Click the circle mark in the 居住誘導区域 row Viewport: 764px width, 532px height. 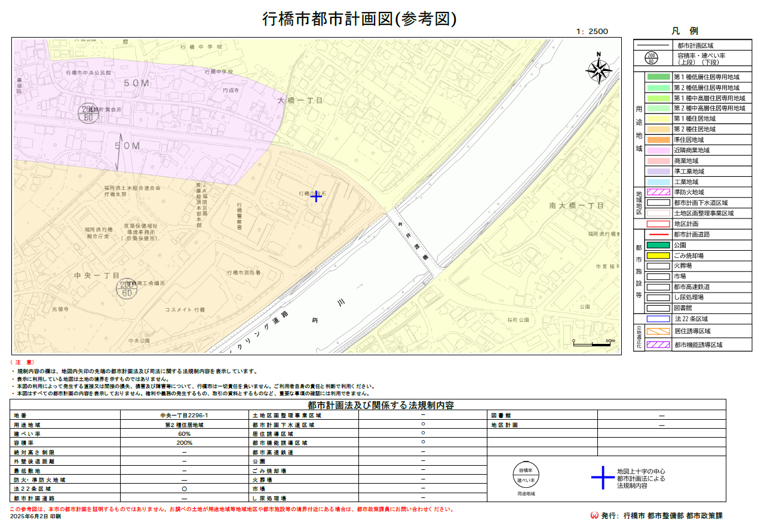tap(423, 433)
